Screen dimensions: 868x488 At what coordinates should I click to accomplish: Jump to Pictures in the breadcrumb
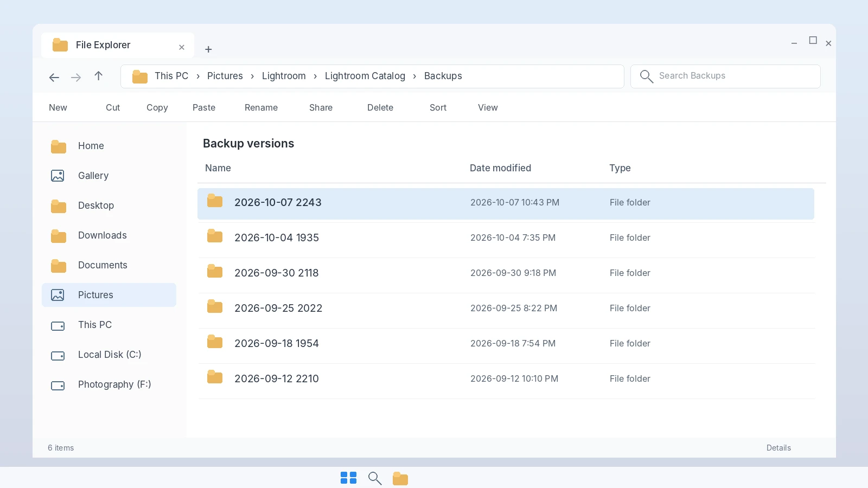click(225, 76)
